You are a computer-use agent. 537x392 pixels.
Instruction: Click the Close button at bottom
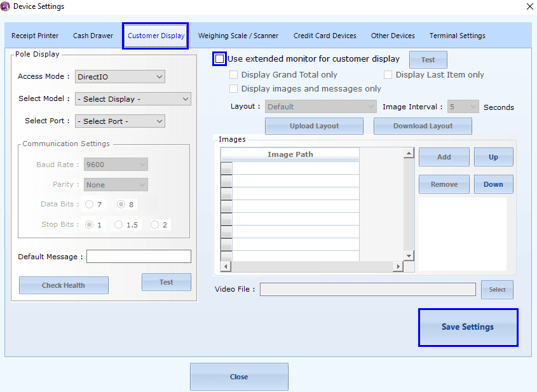(x=239, y=377)
